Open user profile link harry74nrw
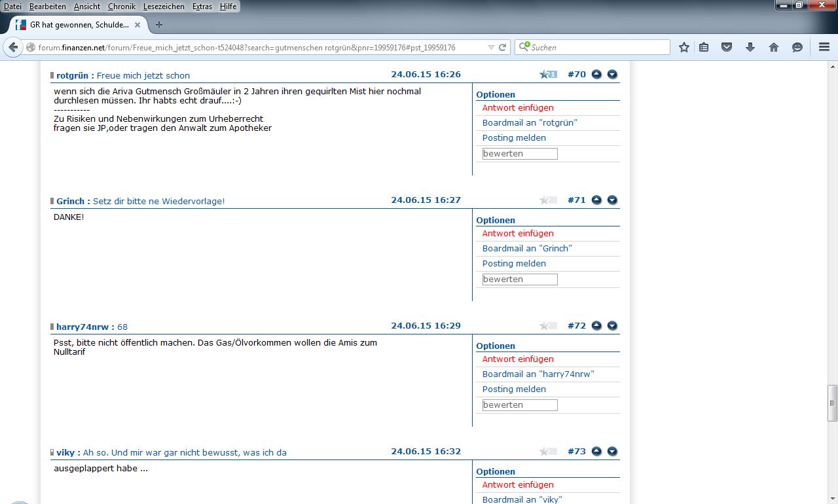 pyautogui.click(x=82, y=327)
